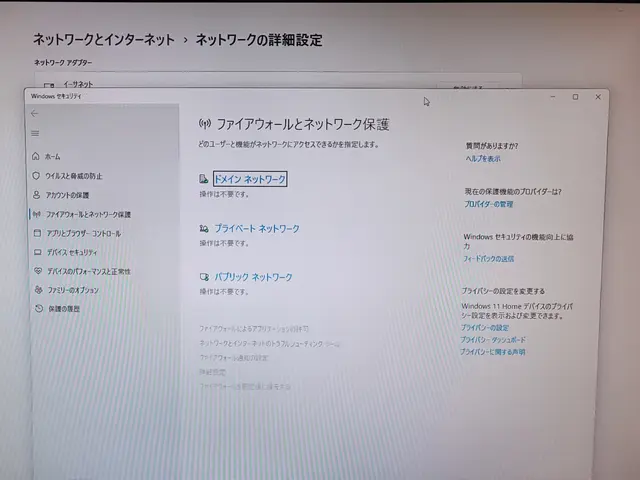Click プロバイダーの管理 link
The width and height of the screenshot is (640, 480).
point(489,204)
